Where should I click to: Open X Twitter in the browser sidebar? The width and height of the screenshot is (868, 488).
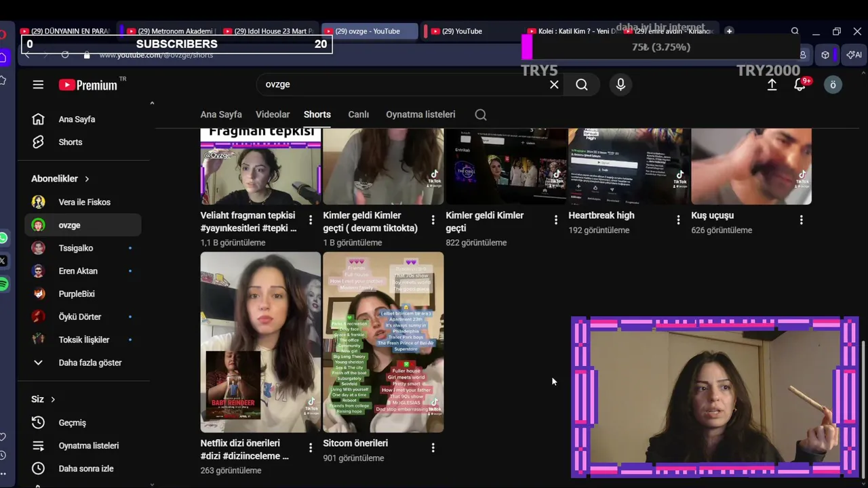coord(3,261)
